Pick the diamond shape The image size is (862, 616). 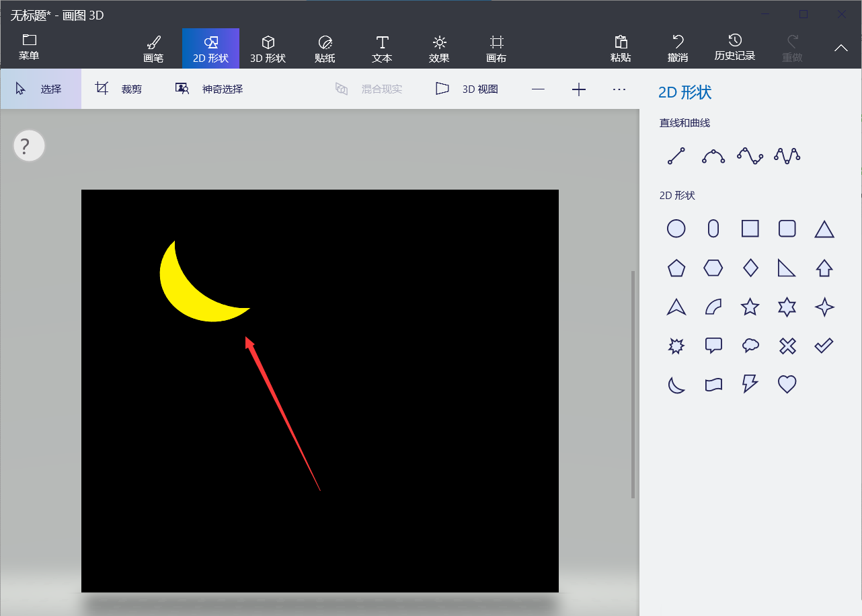(750, 268)
